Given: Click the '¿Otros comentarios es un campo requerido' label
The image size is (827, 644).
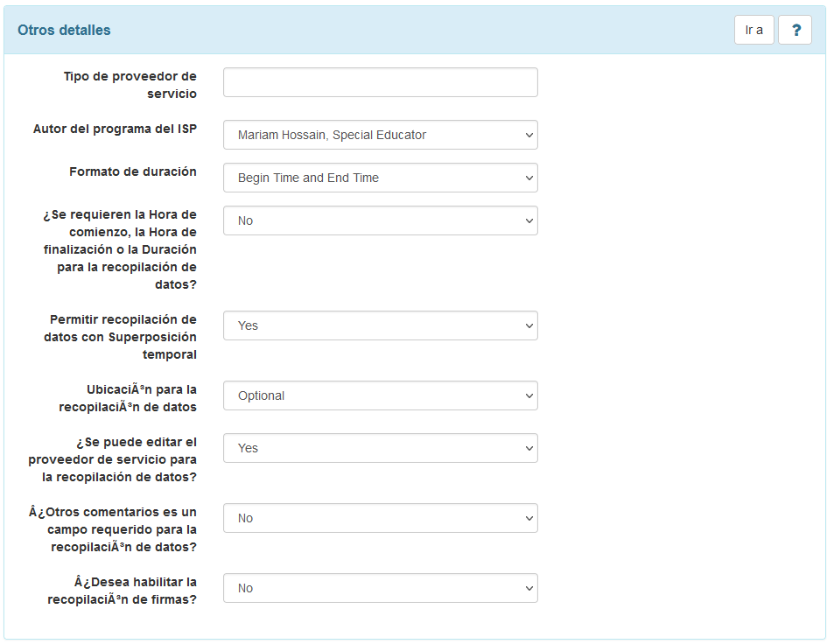Looking at the screenshot, I should click(113, 529).
